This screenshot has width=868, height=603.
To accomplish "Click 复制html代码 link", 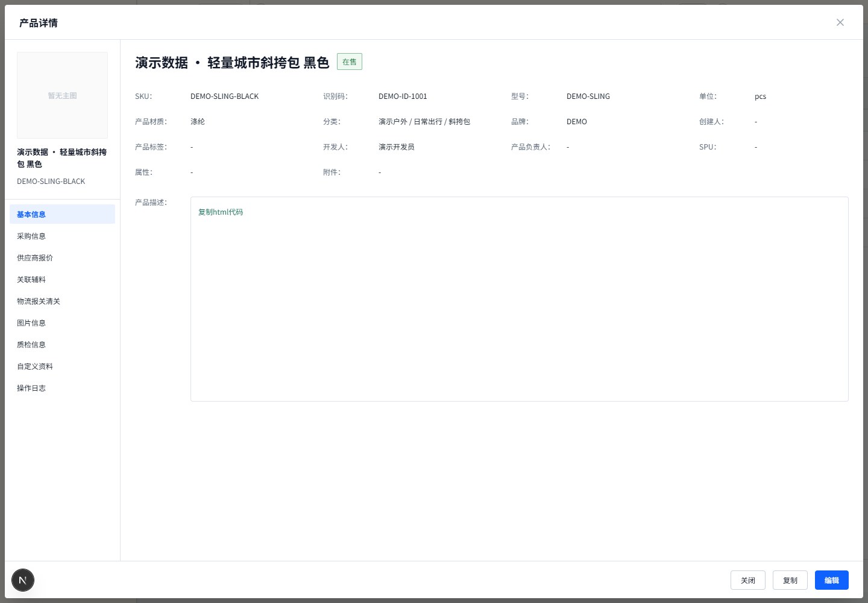I will (x=221, y=212).
